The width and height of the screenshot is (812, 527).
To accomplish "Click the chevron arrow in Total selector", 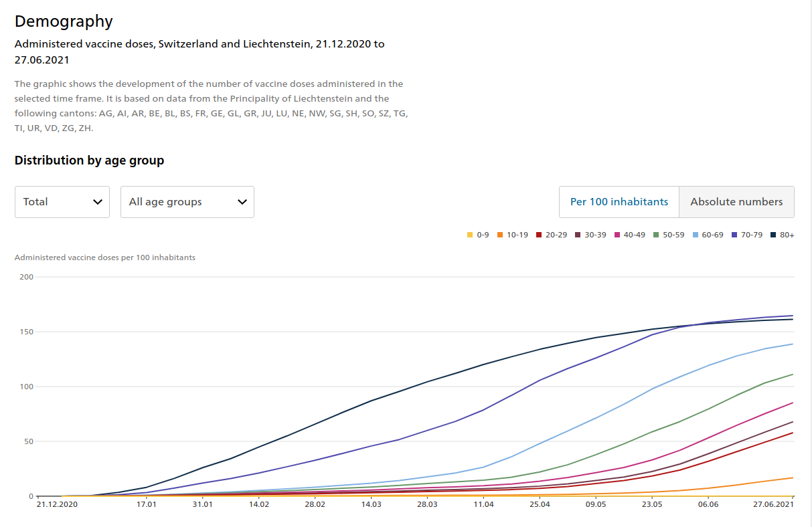I will pyautogui.click(x=98, y=202).
